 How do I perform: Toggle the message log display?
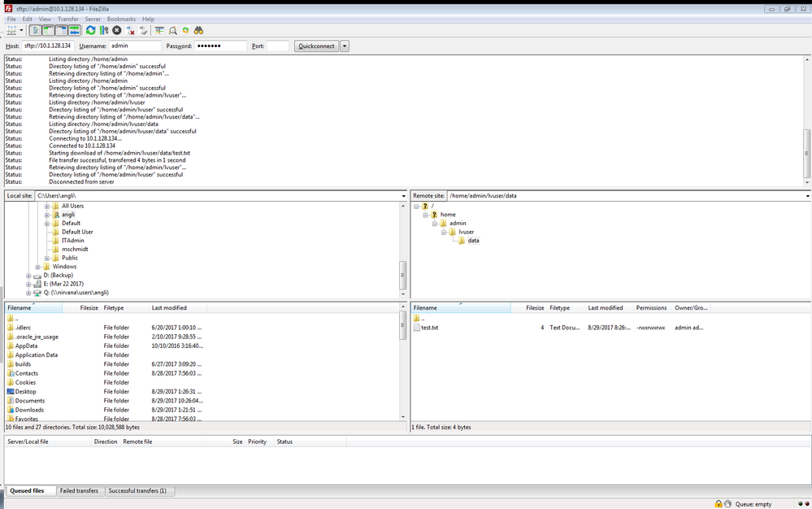pos(35,31)
